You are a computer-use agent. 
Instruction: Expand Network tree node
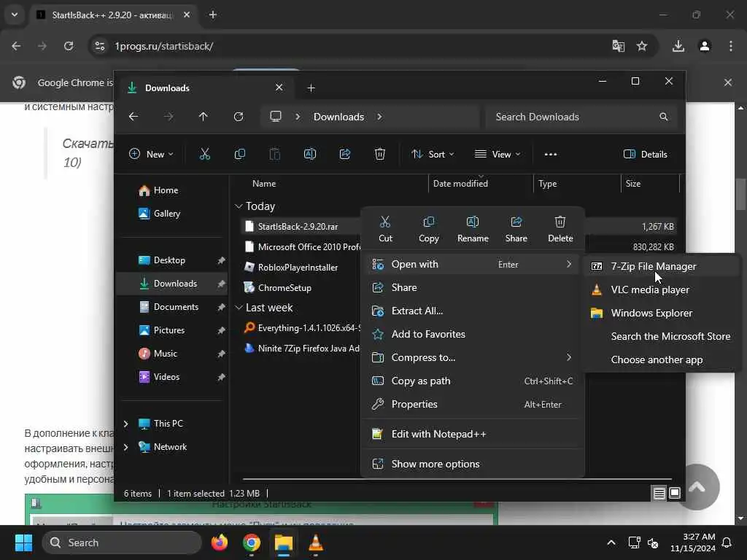pyautogui.click(x=126, y=447)
